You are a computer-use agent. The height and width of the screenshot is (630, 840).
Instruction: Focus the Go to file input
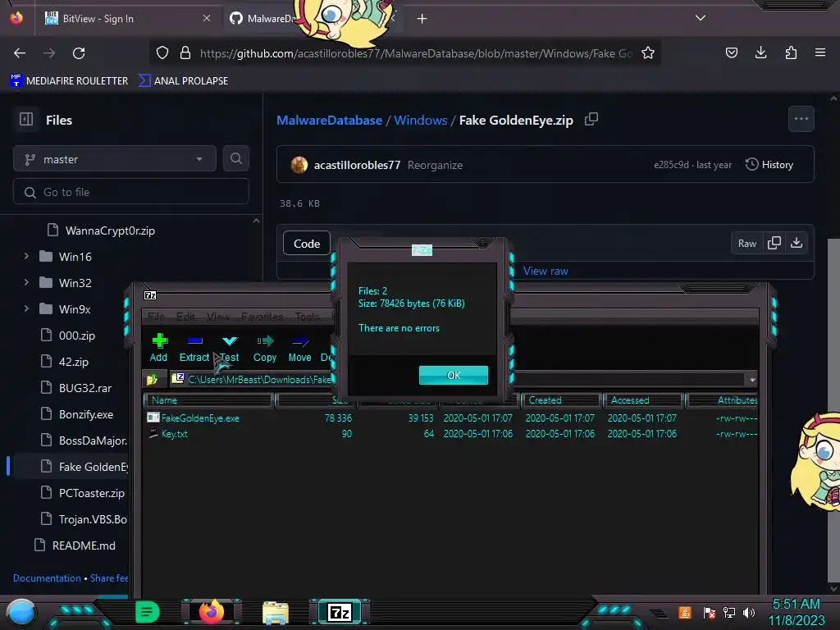click(131, 192)
